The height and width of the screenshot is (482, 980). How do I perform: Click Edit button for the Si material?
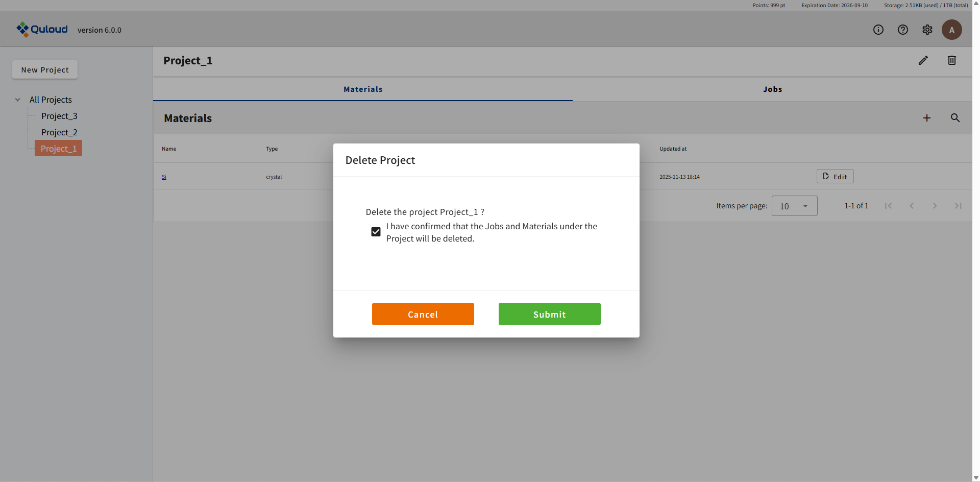coord(835,177)
